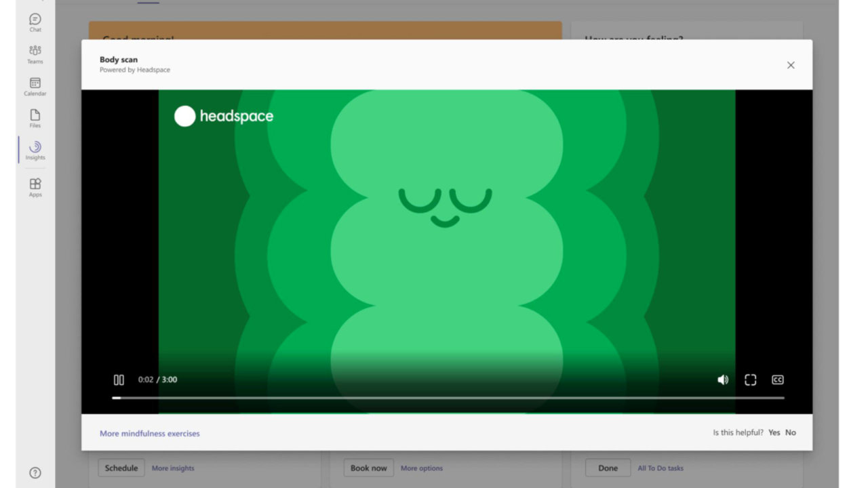Open Apps in the sidebar
Image resolution: width=868 pixels, height=488 pixels.
(x=35, y=187)
